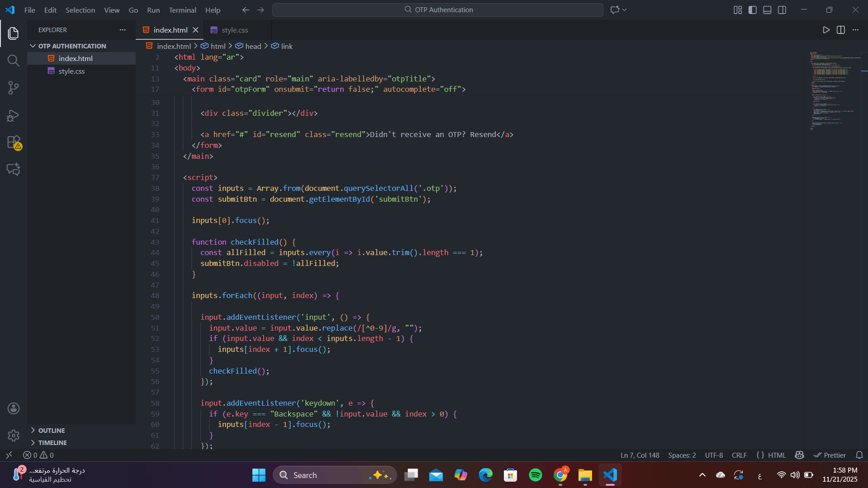
Task: Click the OTP Authentication command search box
Action: (x=437, y=10)
